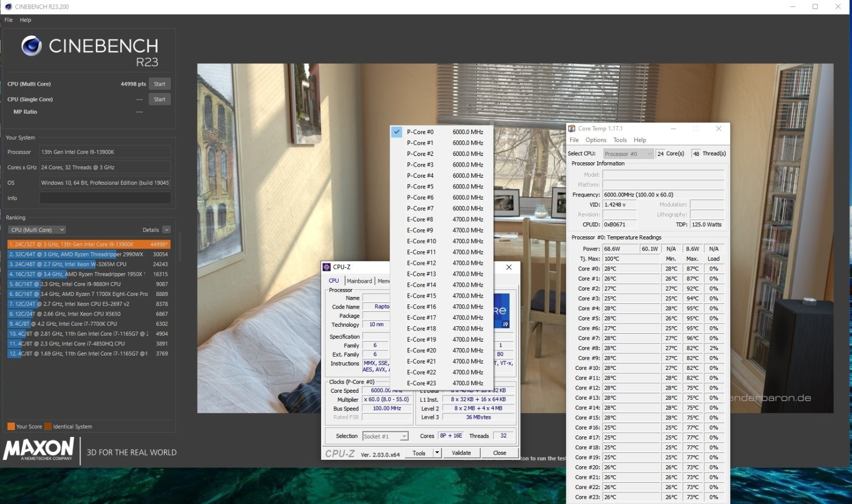Start the CPU Single Core test
This screenshot has width=852, height=504.
[160, 100]
